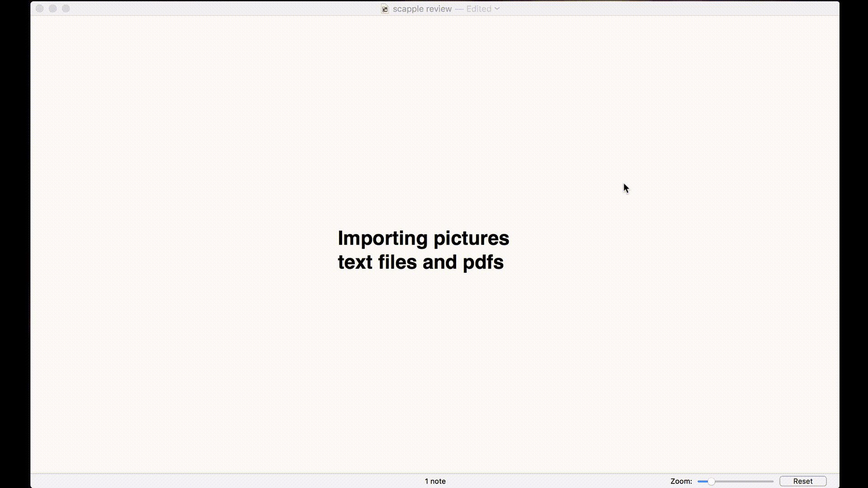Click the word pdfs in the note
This screenshot has height=488, width=868.
(x=483, y=263)
